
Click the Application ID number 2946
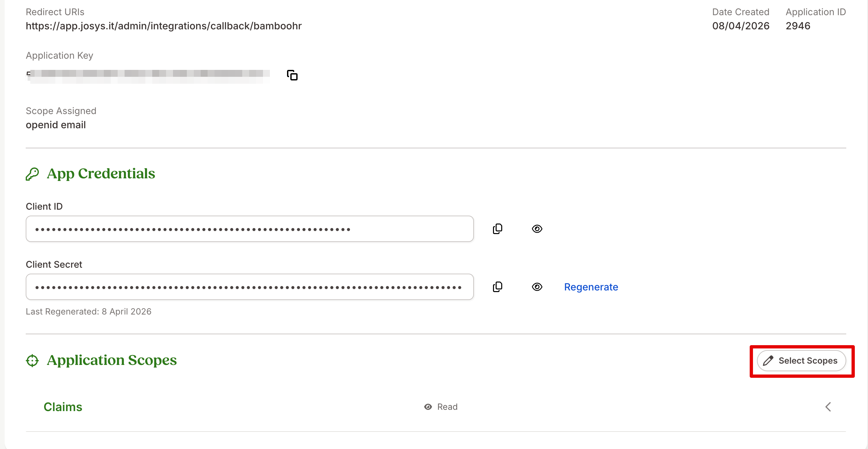[x=797, y=26]
